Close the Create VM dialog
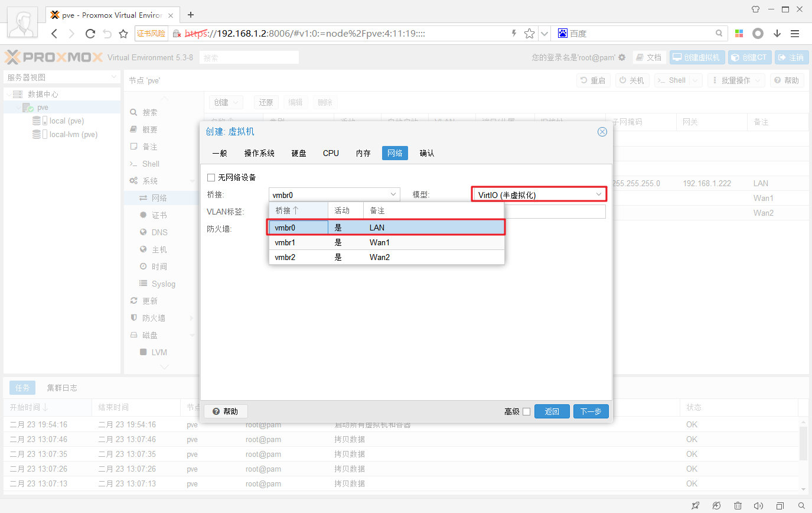Viewport: 812px width, 513px height. coord(602,132)
